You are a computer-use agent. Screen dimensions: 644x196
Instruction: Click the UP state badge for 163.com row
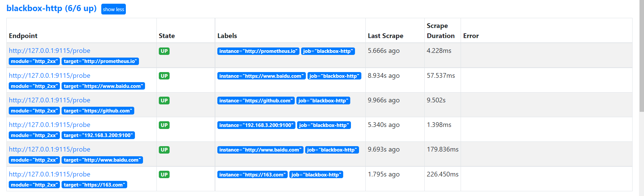pyautogui.click(x=164, y=174)
